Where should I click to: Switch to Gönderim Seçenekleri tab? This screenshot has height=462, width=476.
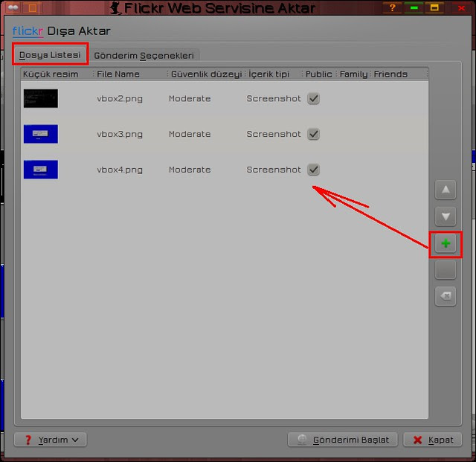(x=144, y=56)
